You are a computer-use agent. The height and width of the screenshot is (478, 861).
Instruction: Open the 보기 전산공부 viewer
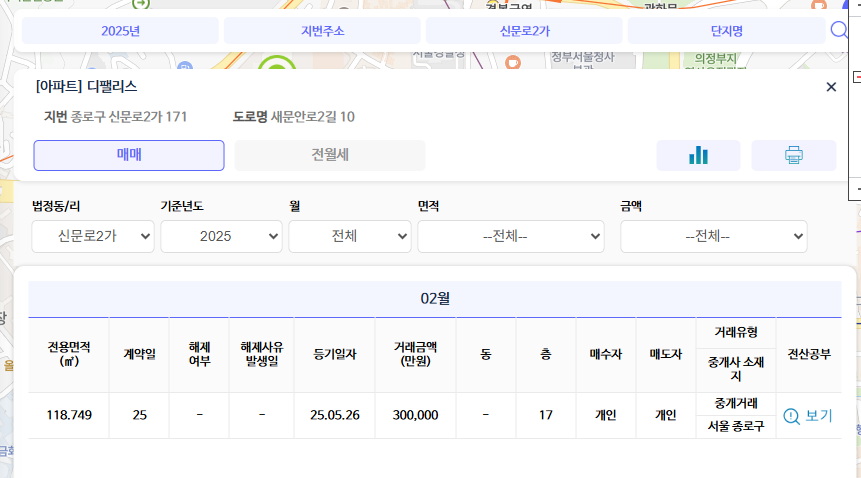[x=808, y=416]
